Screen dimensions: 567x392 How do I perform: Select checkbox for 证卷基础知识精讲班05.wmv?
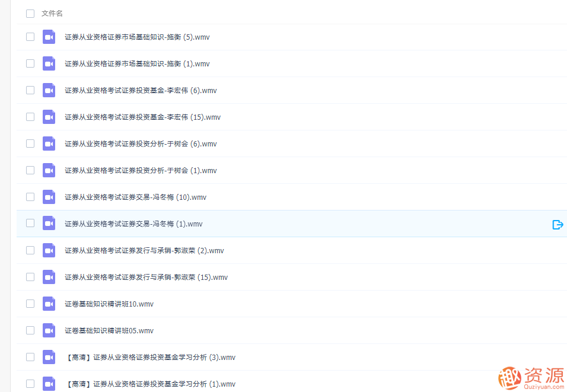30,330
